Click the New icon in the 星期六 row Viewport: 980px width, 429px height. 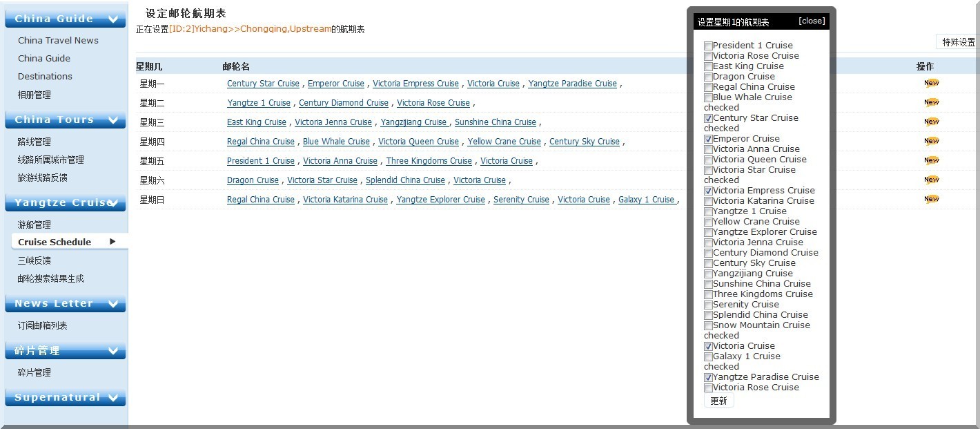point(931,180)
